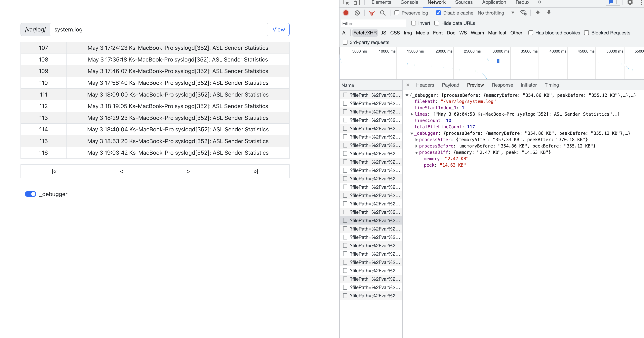644x338 pixels.
Task: Click the clear network log icon
Action: pyautogui.click(x=357, y=13)
